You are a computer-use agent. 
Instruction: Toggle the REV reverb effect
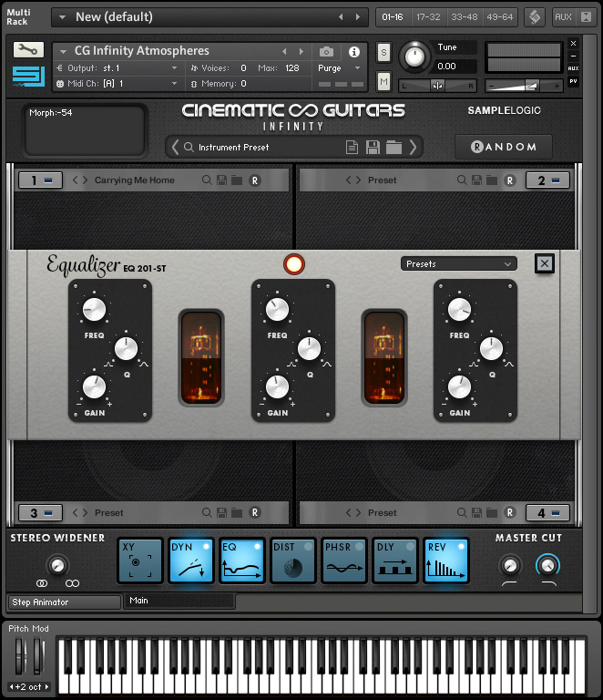point(446,561)
